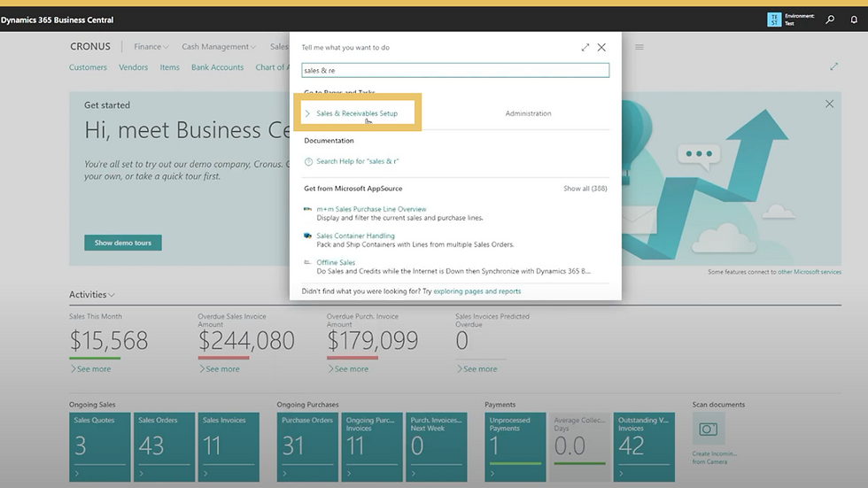Open the Sales menu in the navigation bar
Viewport: 868px width, 488px height.
coord(279,47)
